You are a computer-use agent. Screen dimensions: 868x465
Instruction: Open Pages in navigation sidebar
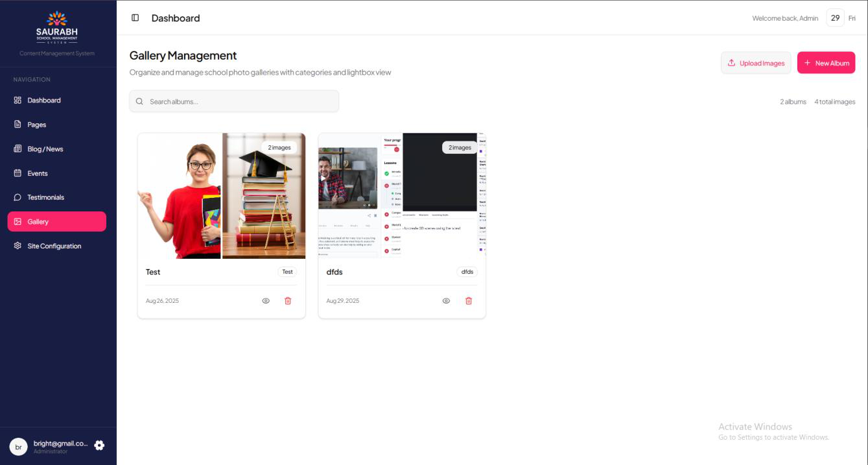click(x=37, y=125)
